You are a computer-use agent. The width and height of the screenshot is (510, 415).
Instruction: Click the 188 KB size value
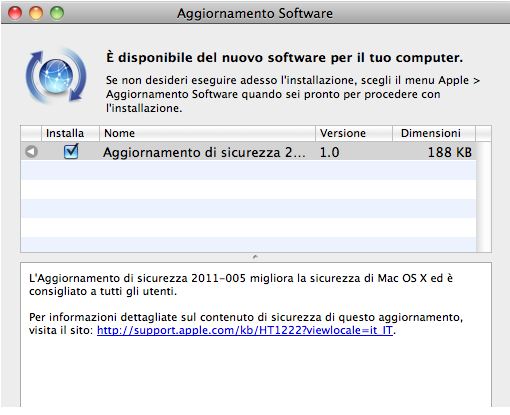450,152
